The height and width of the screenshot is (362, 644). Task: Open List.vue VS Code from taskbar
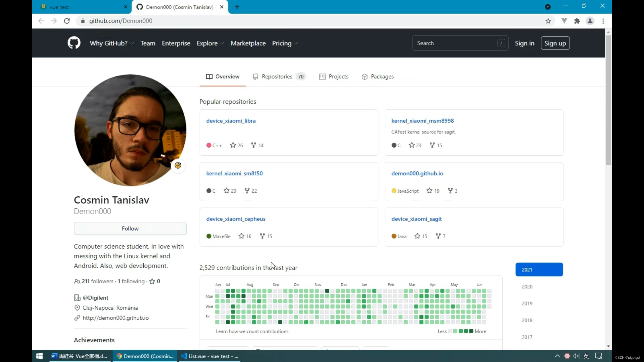point(210,356)
